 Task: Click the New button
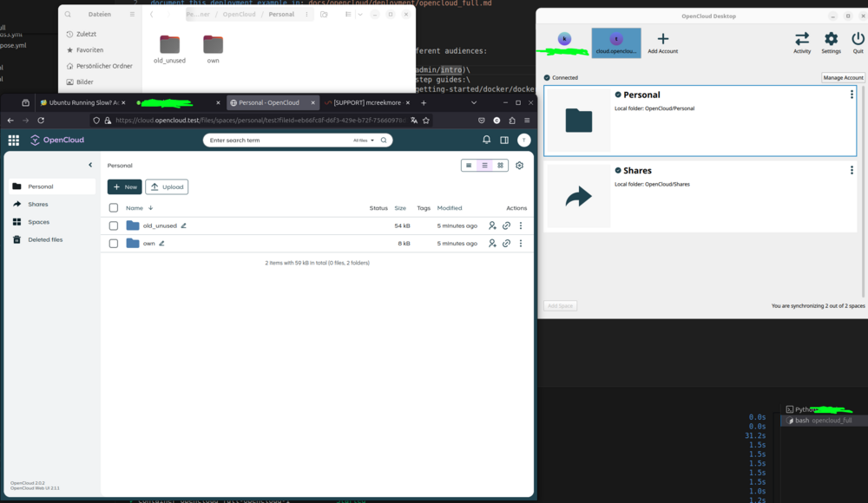pos(124,187)
